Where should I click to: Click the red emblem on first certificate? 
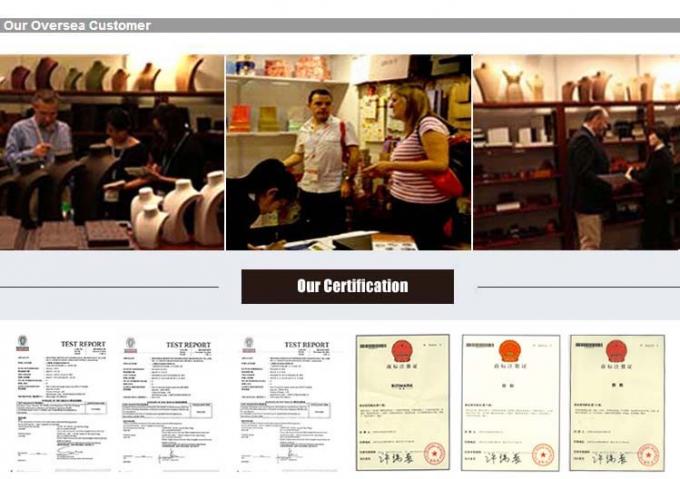tap(402, 351)
